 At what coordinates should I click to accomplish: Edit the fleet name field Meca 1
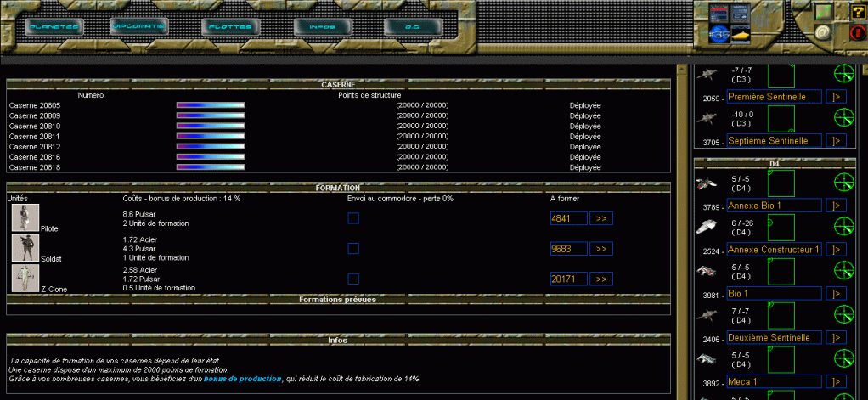tap(774, 382)
